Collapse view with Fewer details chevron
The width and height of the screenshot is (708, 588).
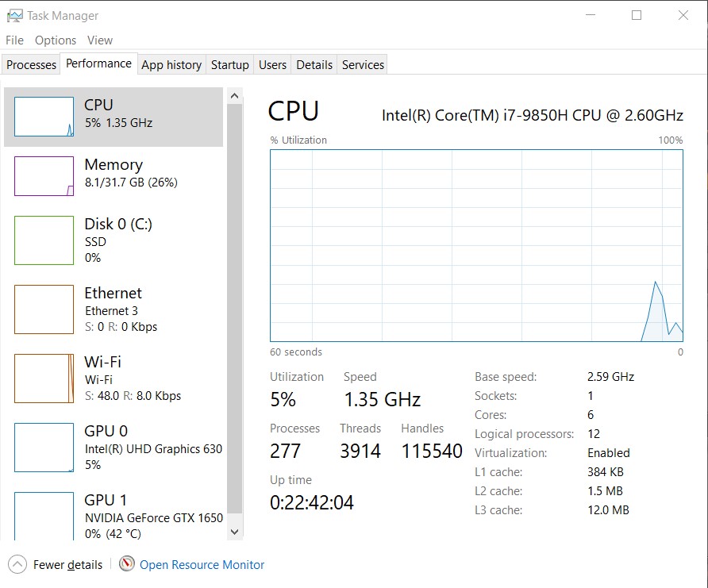(17, 564)
